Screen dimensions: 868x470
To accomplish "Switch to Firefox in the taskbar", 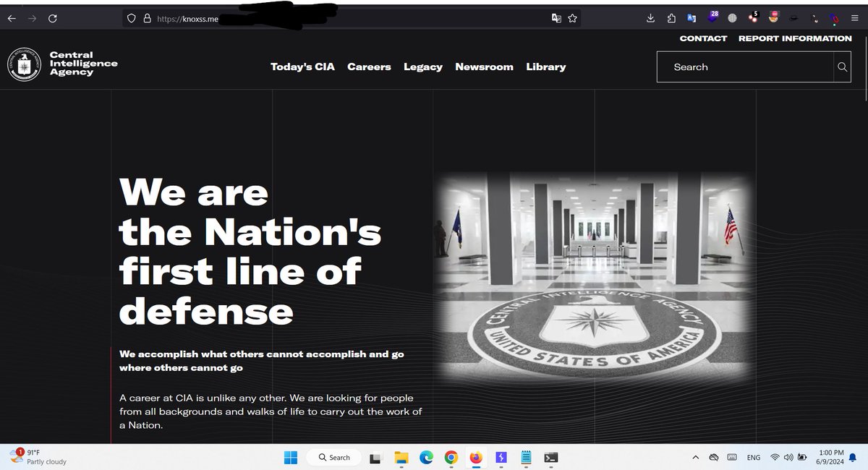I will click(x=476, y=457).
